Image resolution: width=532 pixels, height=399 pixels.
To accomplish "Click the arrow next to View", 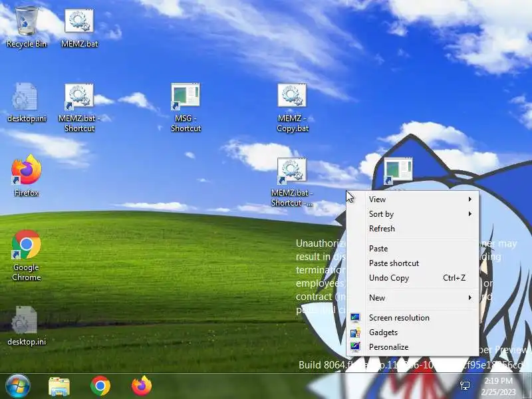I will tap(470, 199).
